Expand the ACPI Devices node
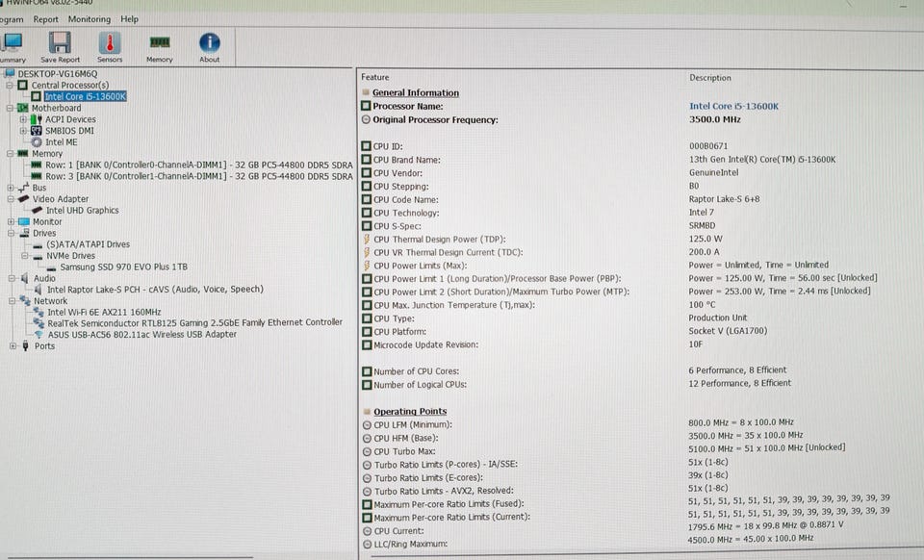The width and height of the screenshot is (924, 560). pyautogui.click(x=23, y=119)
